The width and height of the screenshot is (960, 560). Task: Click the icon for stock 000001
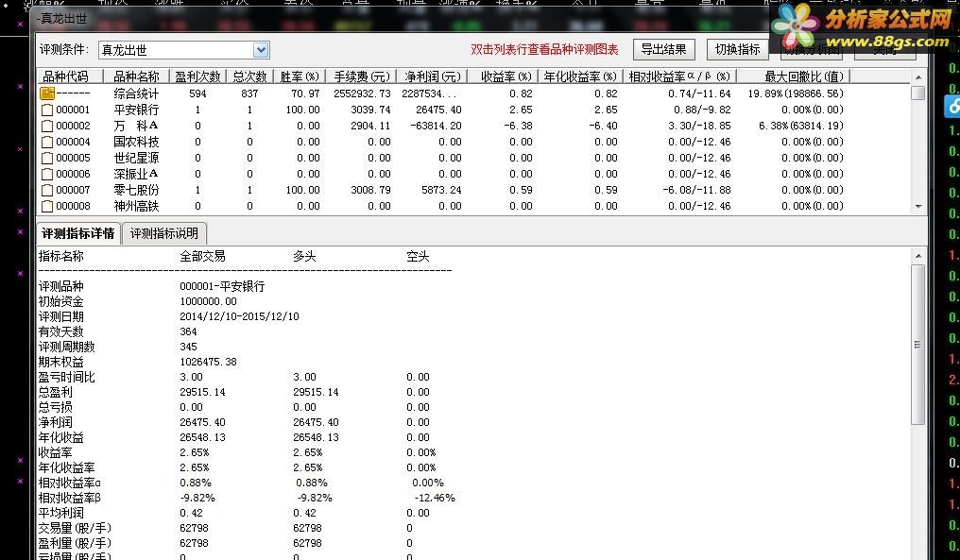click(47, 110)
